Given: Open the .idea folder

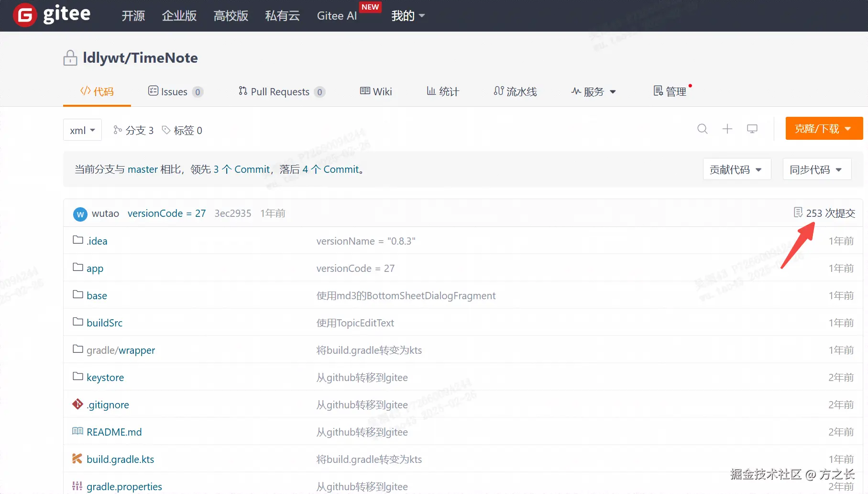Looking at the screenshot, I should 97,241.
